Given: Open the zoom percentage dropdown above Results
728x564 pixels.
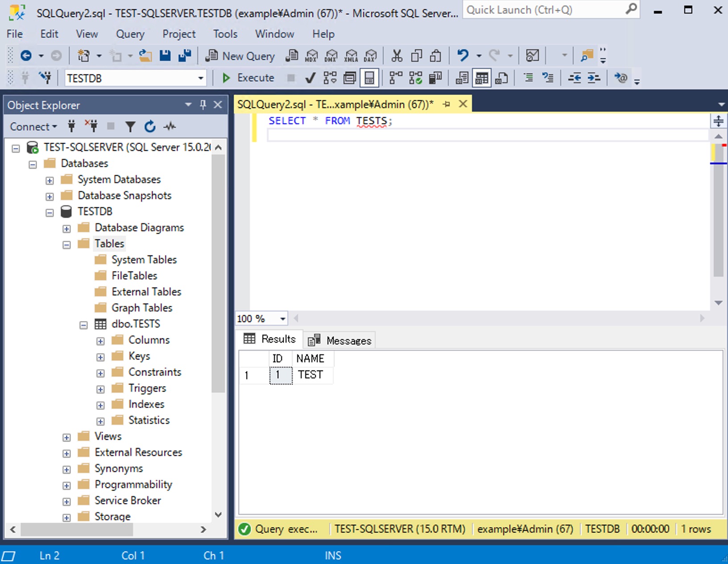Looking at the screenshot, I should (282, 318).
